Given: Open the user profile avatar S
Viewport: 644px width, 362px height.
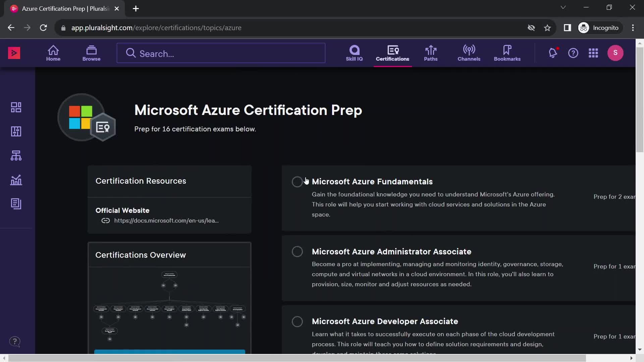Looking at the screenshot, I should (615, 53).
